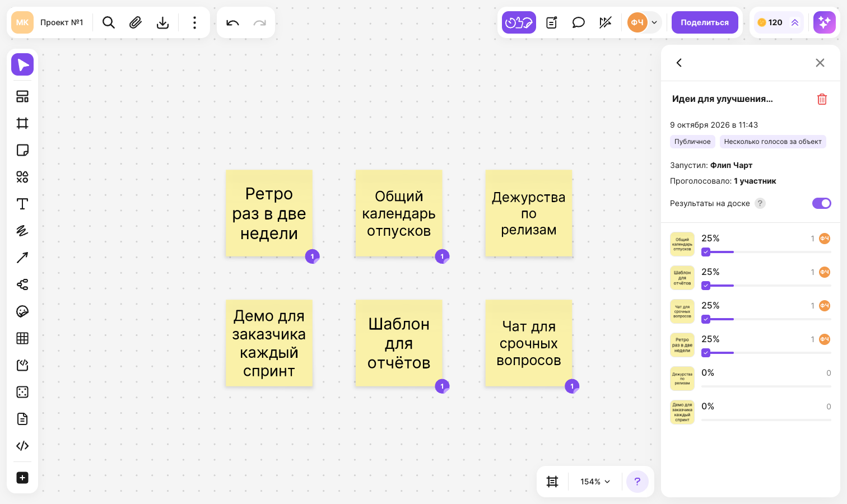The image size is (847, 504).
Task: Open the search in the top toolbar
Action: coord(109,22)
